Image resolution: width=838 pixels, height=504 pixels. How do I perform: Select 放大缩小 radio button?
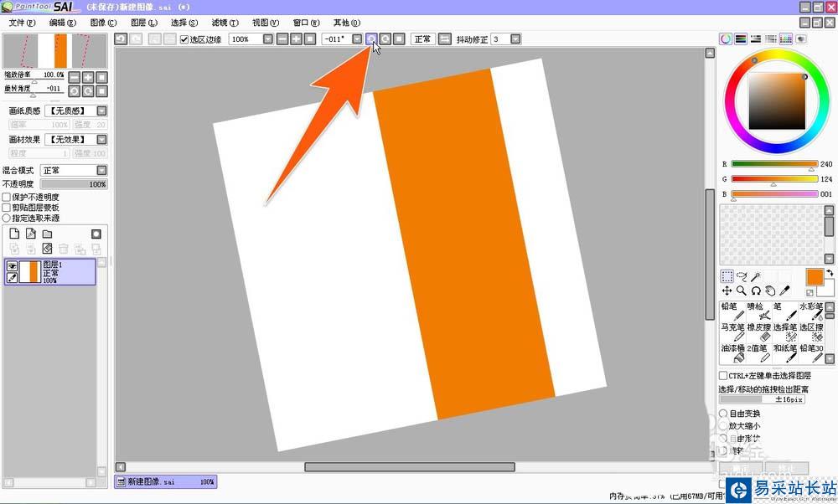(x=723, y=426)
